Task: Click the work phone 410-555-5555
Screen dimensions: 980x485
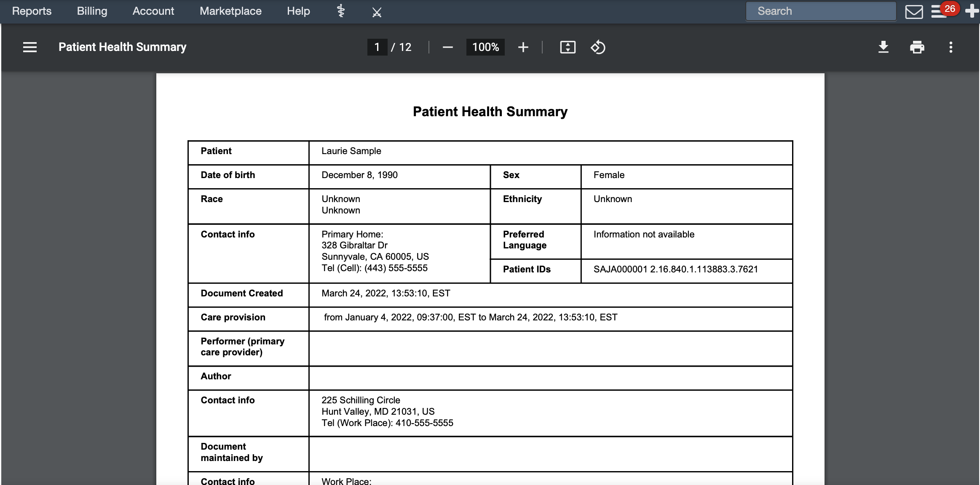Action: point(424,423)
